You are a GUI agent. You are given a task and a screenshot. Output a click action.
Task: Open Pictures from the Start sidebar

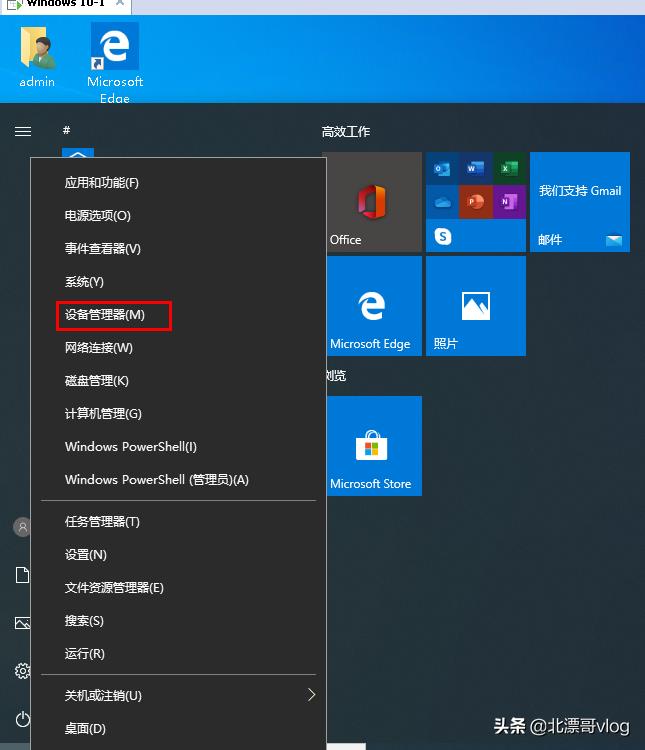[x=22, y=623]
